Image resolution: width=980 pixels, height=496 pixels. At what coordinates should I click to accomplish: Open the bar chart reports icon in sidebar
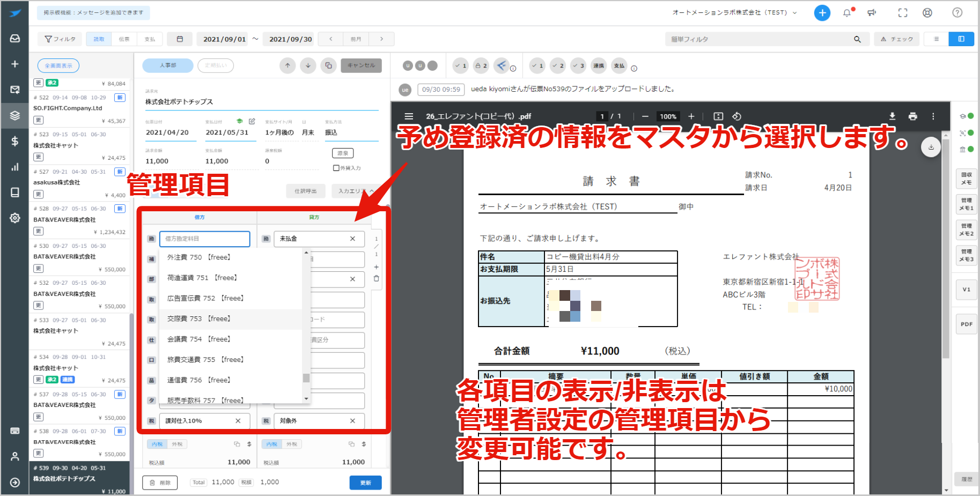point(15,167)
